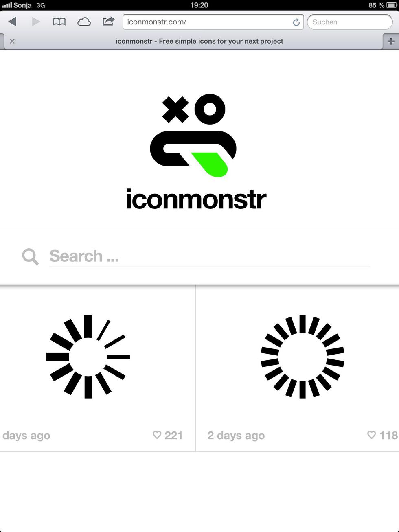Screen dimensions: 399x532
Task: Tap the share arrow icon
Action: click(x=108, y=21)
